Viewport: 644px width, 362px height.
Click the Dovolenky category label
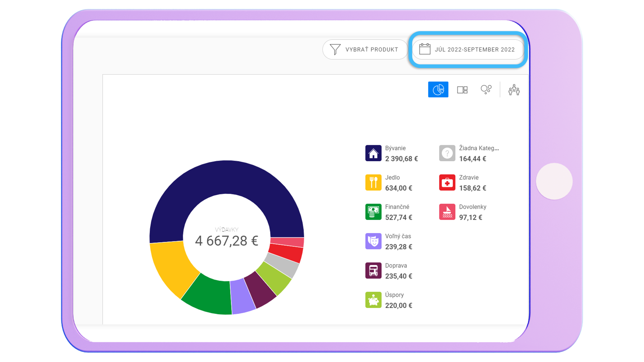(x=473, y=207)
